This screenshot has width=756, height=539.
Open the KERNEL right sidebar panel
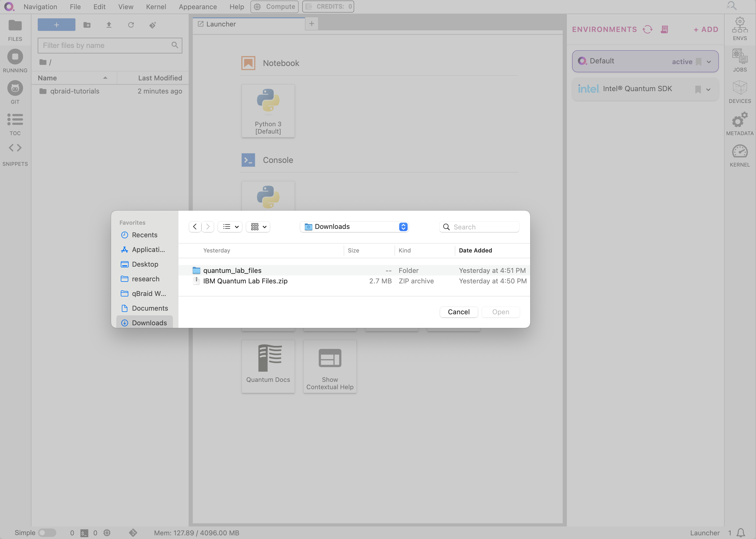click(740, 156)
